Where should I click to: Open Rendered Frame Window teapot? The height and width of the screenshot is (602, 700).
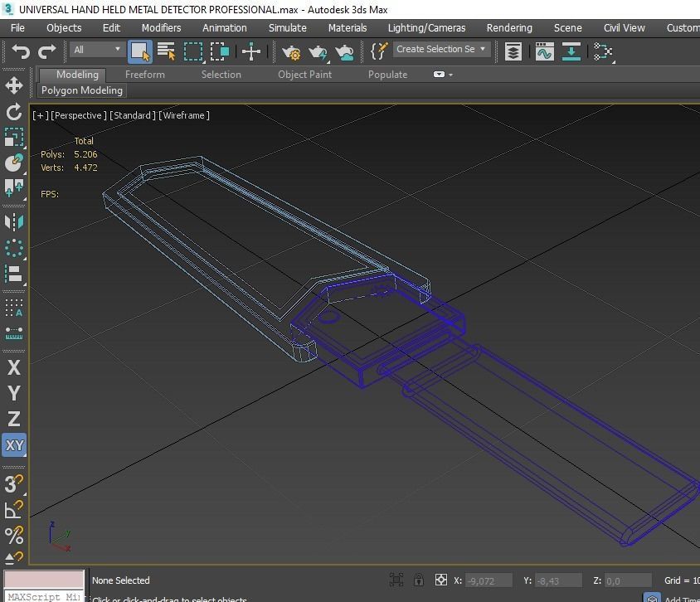[x=318, y=52]
